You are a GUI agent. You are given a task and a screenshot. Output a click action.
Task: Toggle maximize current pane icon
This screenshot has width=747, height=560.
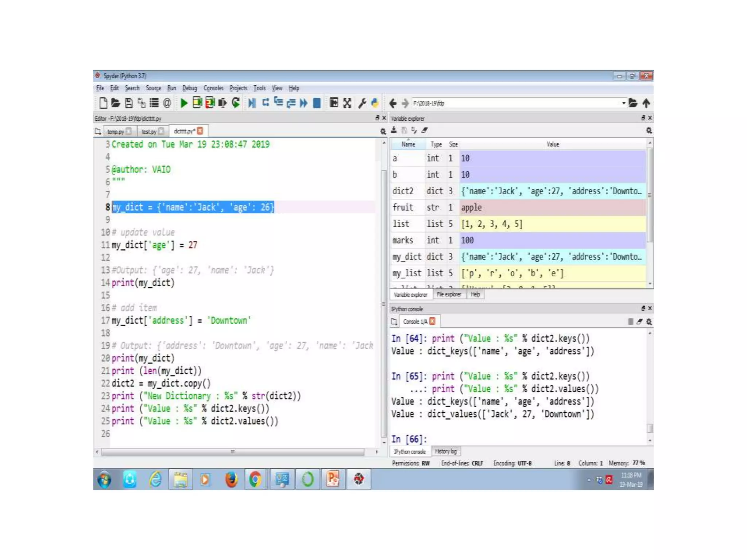(333, 103)
